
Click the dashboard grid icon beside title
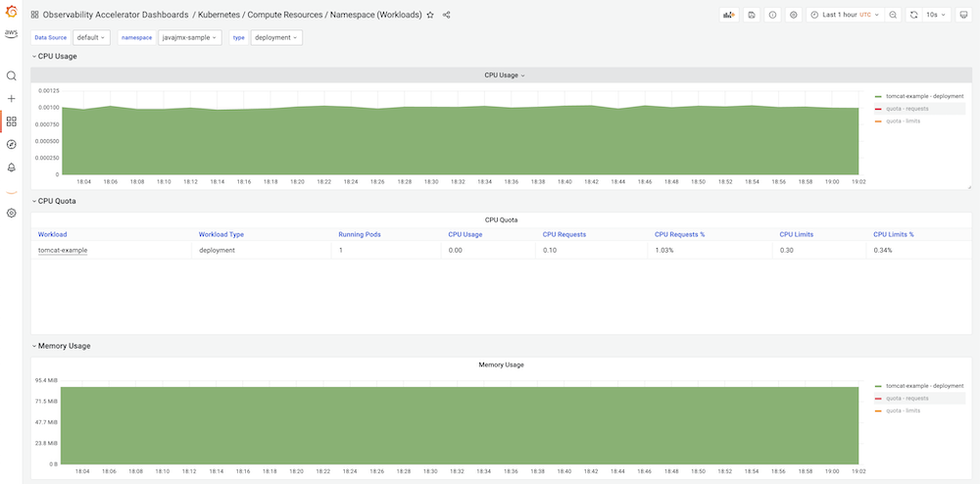tap(35, 15)
